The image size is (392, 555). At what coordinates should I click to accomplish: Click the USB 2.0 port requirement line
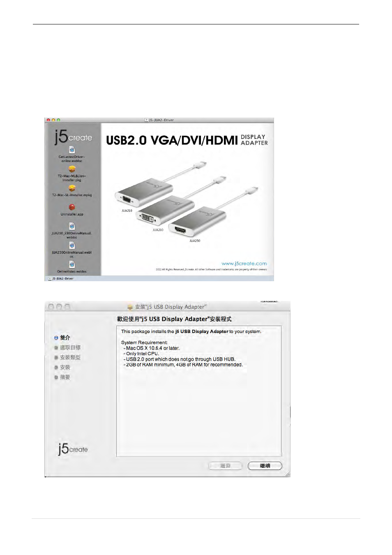point(180,359)
